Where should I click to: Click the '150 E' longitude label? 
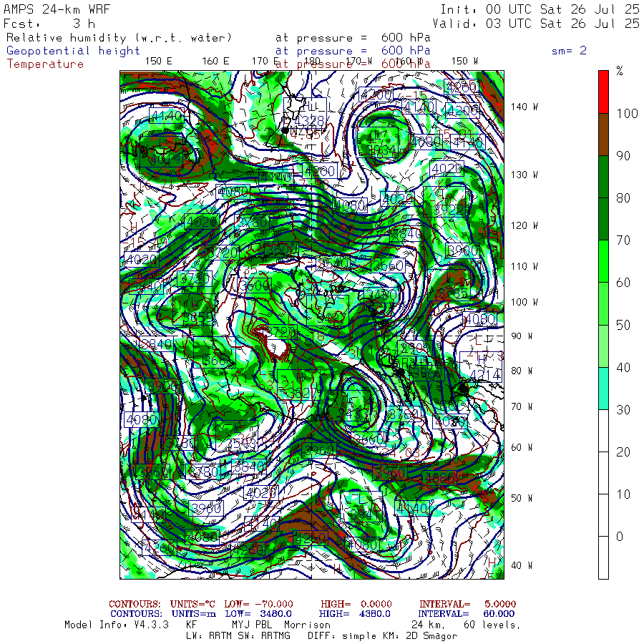pos(159,62)
